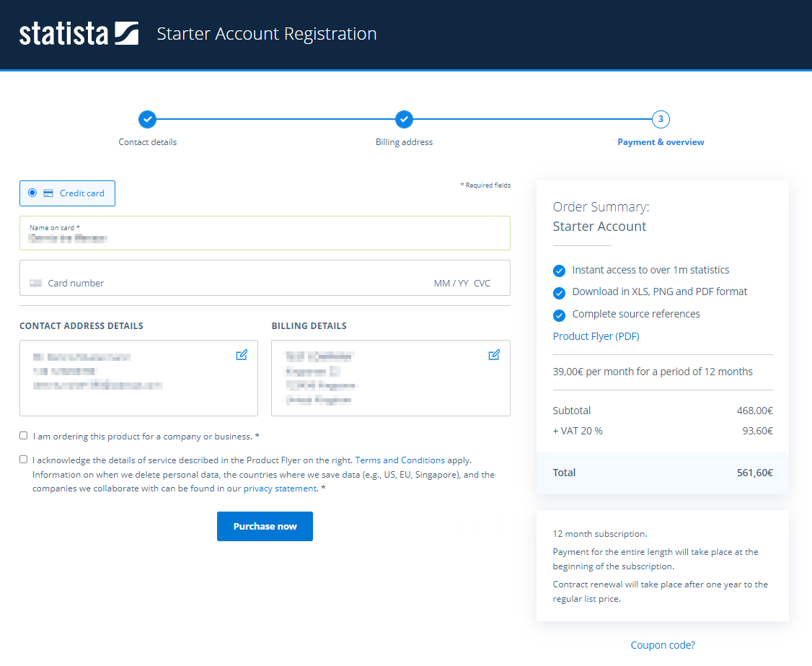Click the Coupon code? link

pos(663,645)
